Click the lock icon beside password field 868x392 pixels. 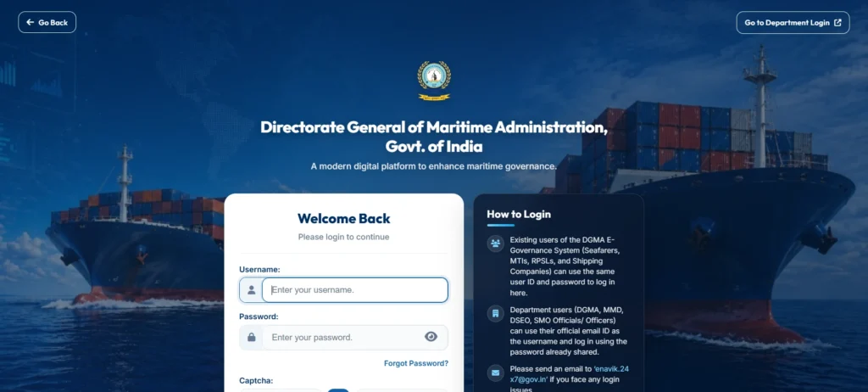coord(251,337)
